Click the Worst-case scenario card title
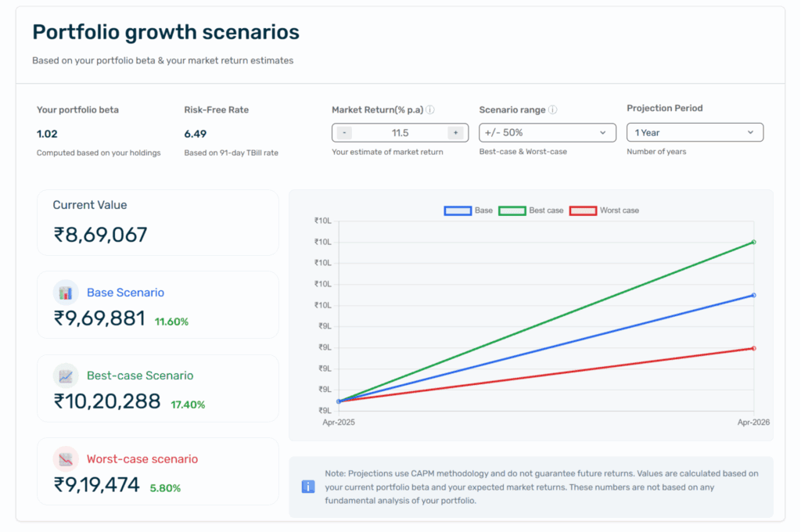 [x=142, y=459]
